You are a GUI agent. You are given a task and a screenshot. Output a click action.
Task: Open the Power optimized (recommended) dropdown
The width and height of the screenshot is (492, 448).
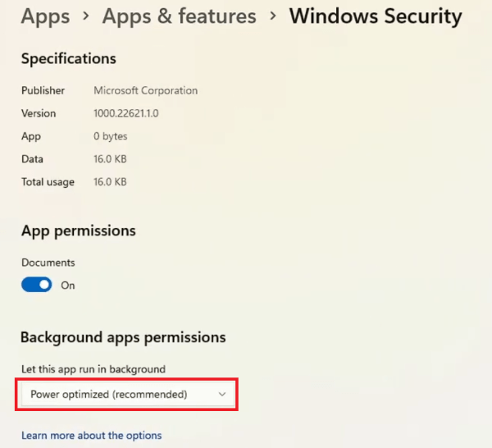coord(128,395)
